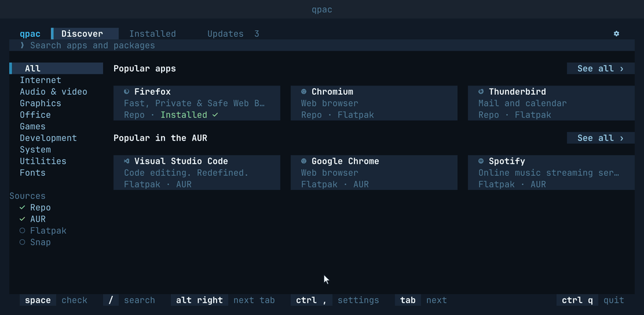Viewport: 644px width, 315px height.
Task: Click the search prompt chevron icon
Action: (22, 45)
